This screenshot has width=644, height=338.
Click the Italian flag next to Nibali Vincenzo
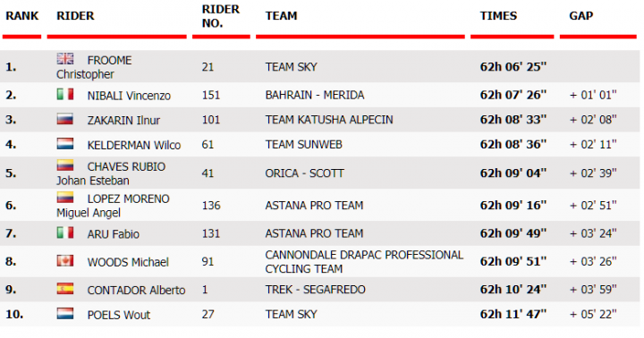[x=65, y=94]
